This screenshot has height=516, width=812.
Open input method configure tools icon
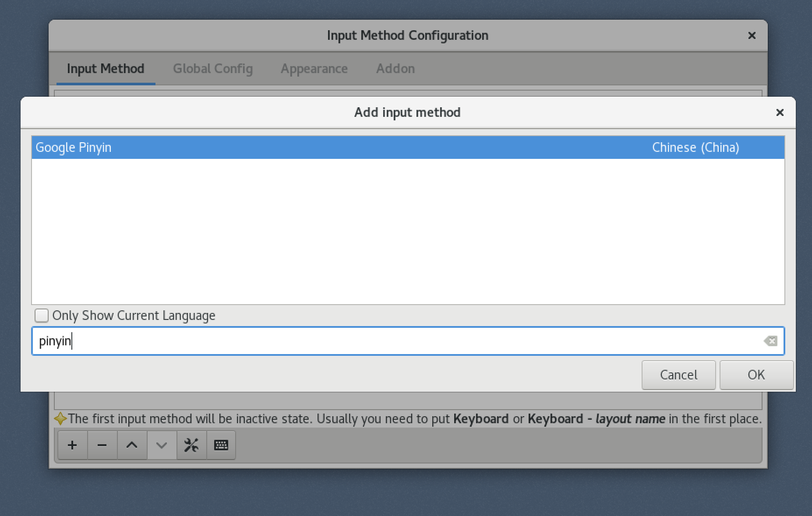coord(191,445)
